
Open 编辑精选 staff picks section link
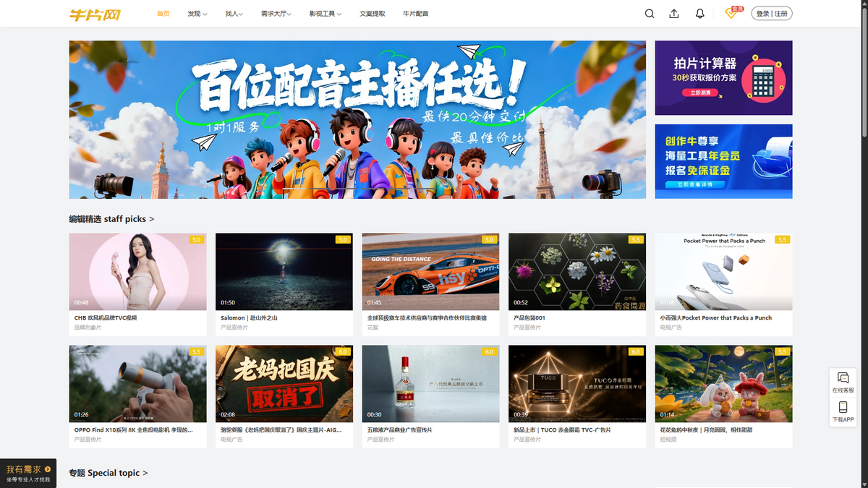point(111,219)
